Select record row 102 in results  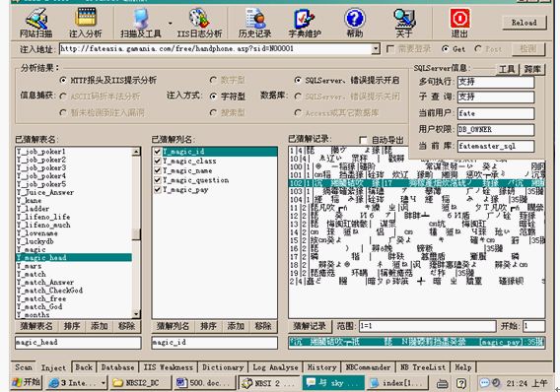click(417, 183)
